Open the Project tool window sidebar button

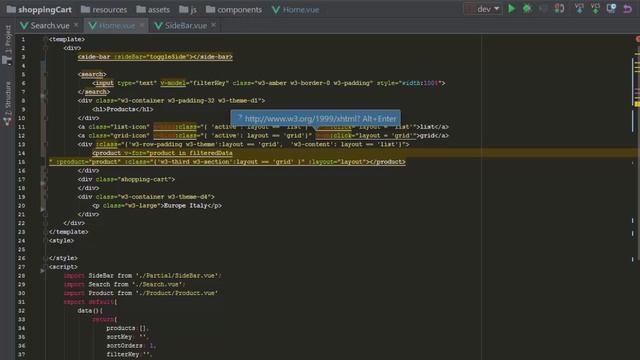[7, 45]
